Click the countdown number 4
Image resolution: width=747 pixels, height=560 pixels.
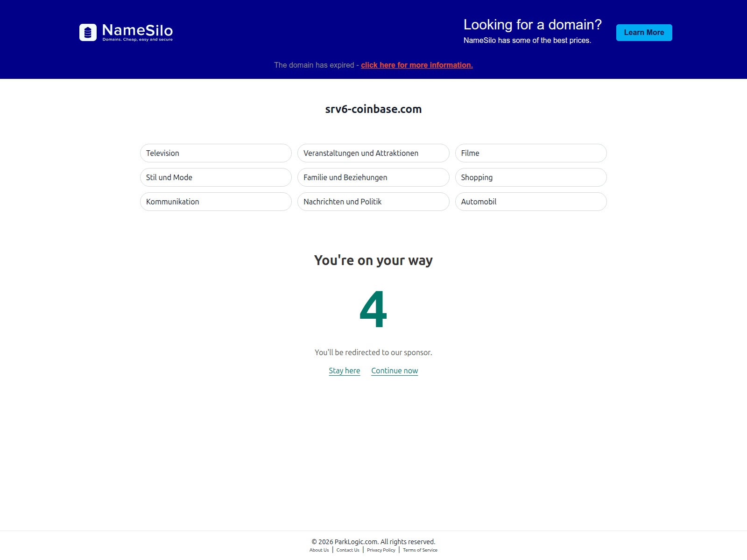pos(373,309)
